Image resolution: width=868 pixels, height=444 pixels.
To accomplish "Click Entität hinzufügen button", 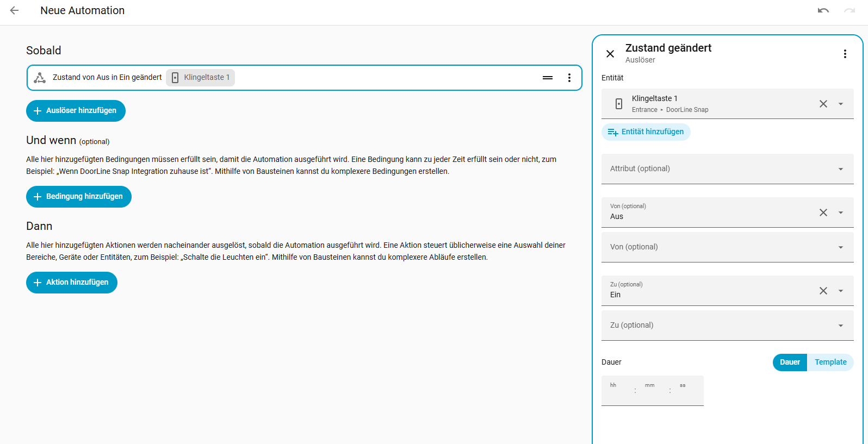I will click(x=646, y=132).
